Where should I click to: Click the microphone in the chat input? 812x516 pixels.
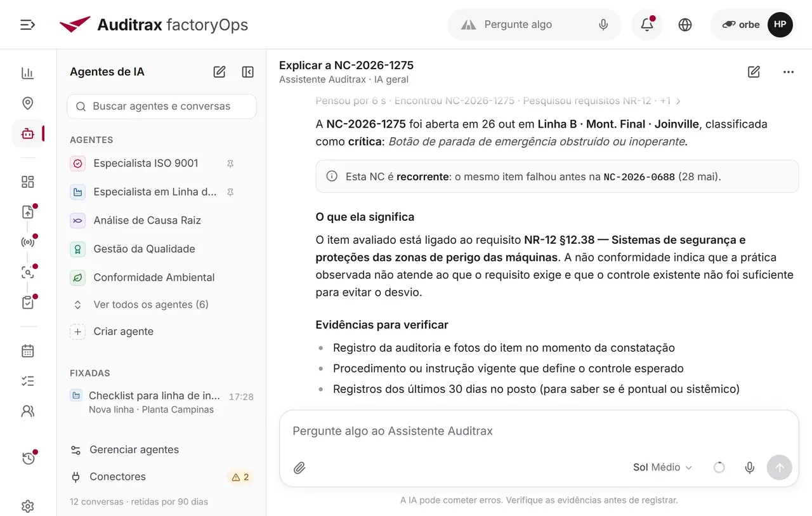click(750, 468)
